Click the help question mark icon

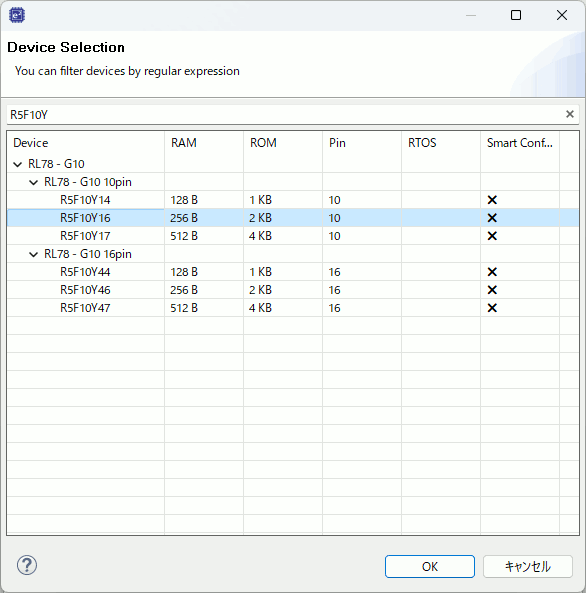click(x=27, y=565)
